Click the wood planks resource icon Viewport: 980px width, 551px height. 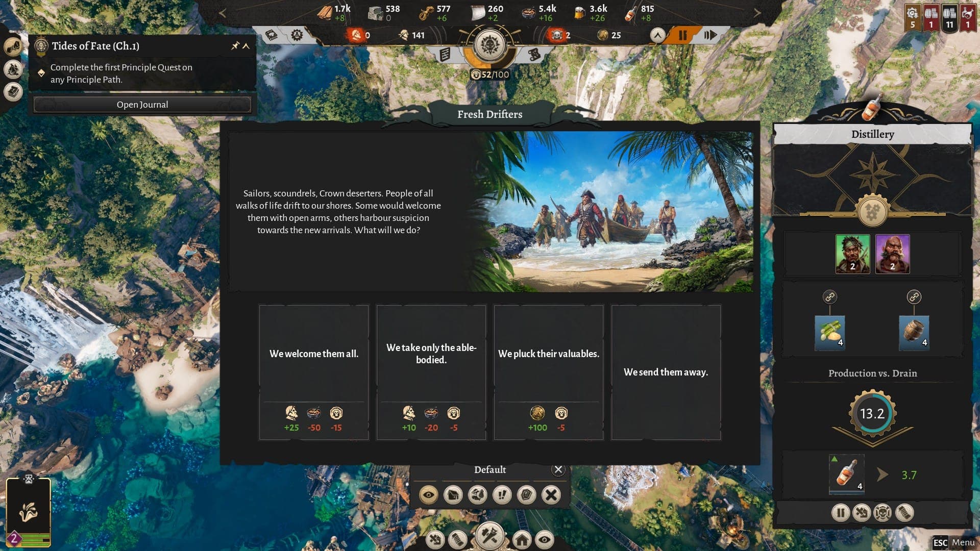coord(324,13)
